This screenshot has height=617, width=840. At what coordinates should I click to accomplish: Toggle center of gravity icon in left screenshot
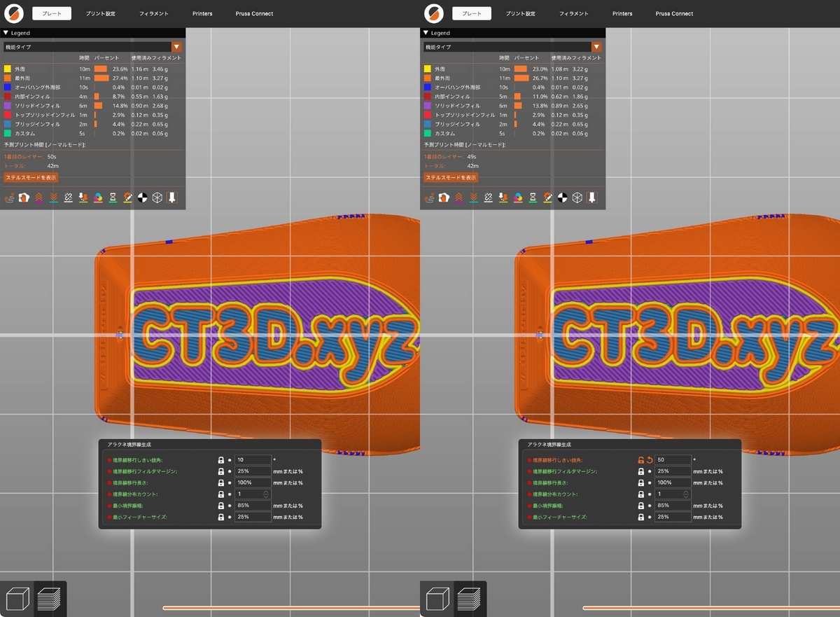(142, 197)
